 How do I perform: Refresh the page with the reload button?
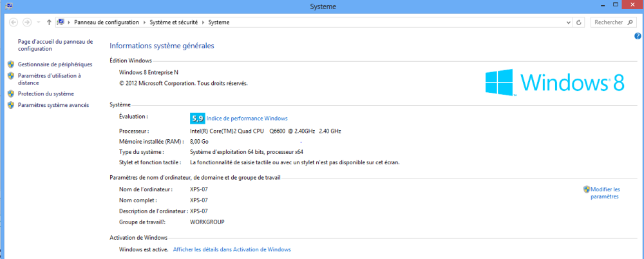[x=579, y=23]
